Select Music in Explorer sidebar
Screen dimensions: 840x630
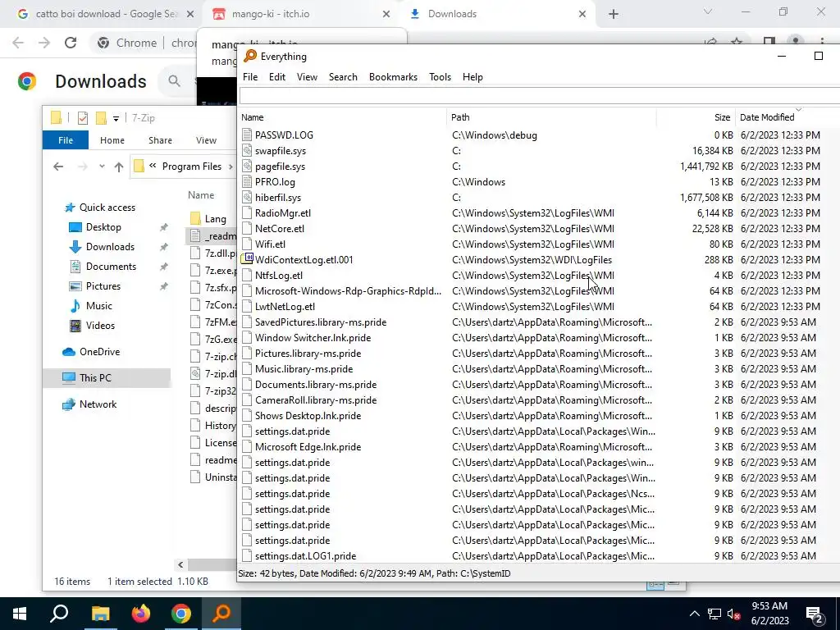click(x=98, y=306)
